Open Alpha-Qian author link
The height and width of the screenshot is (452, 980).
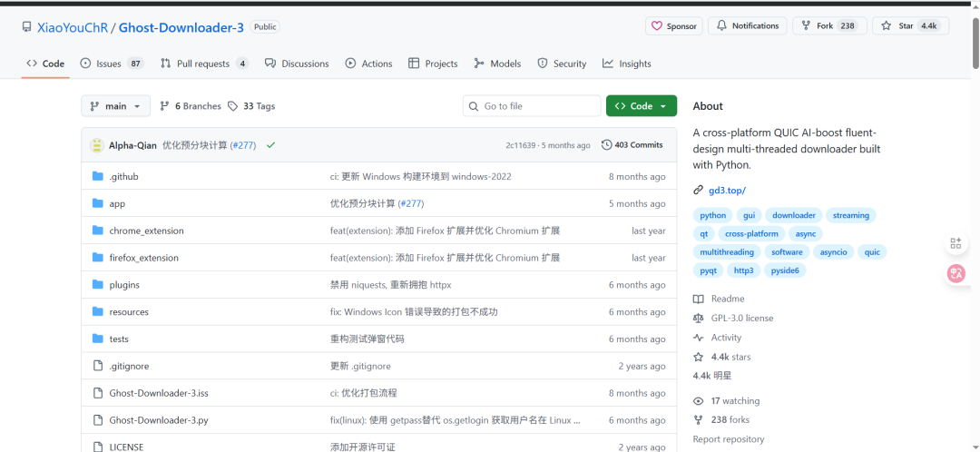coord(132,145)
